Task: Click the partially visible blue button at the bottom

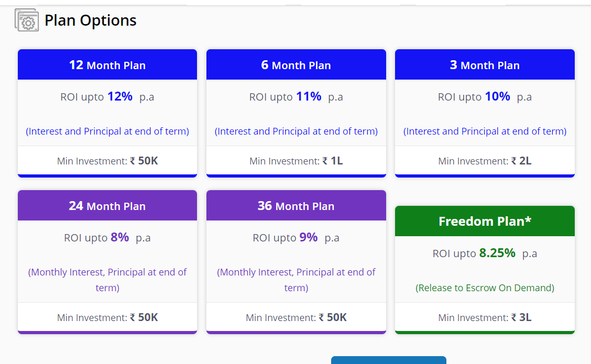Action: click(389, 360)
